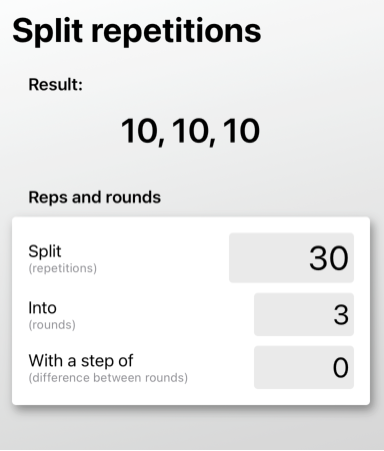Click the With a step of label
The height and width of the screenshot is (451, 384).
tap(81, 360)
